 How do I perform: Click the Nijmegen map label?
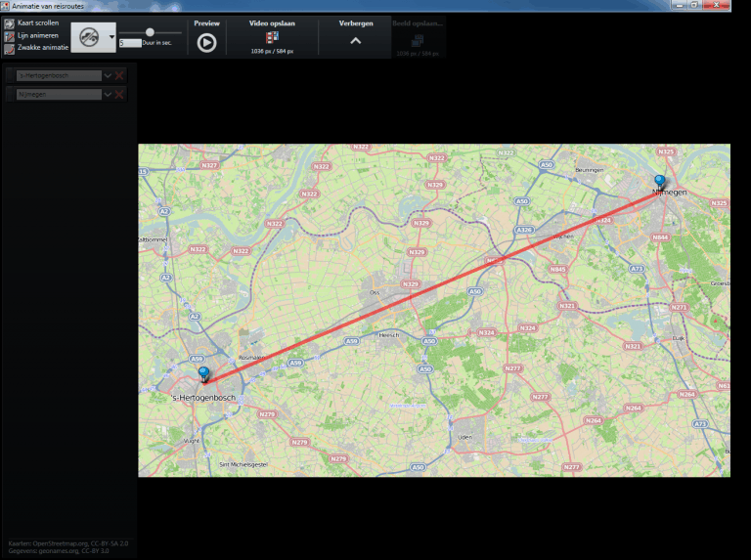tap(670, 192)
